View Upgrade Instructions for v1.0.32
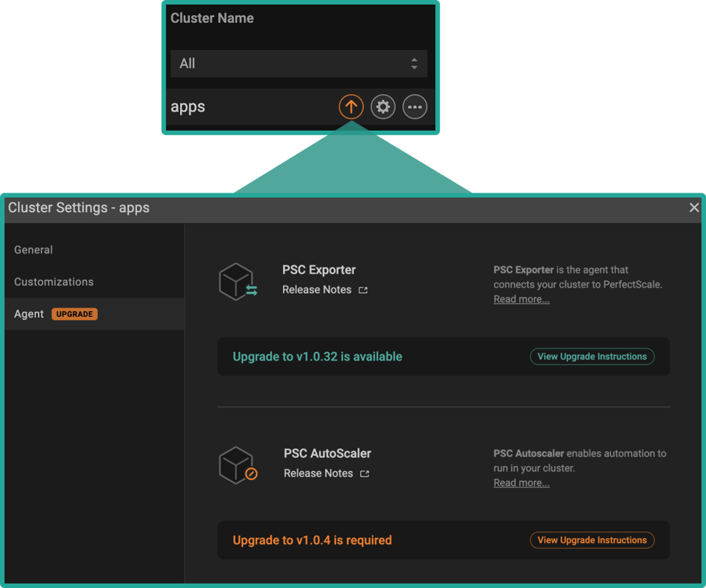706x588 pixels. pos(592,356)
